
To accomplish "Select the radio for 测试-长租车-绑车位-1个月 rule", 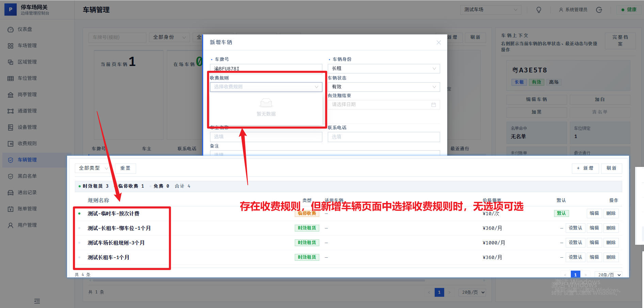I will 80,228.
